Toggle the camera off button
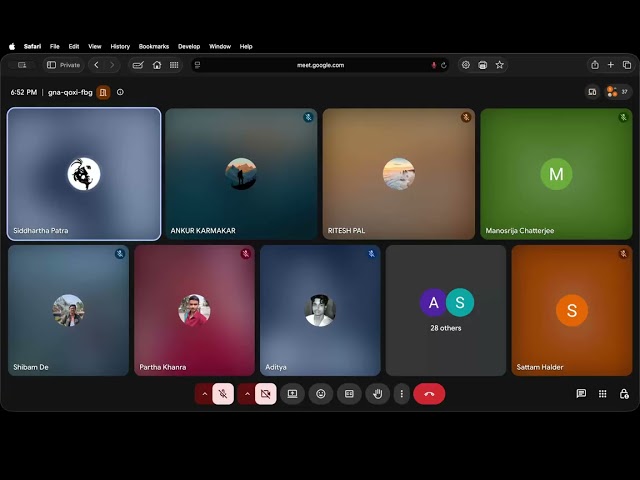 [266, 394]
